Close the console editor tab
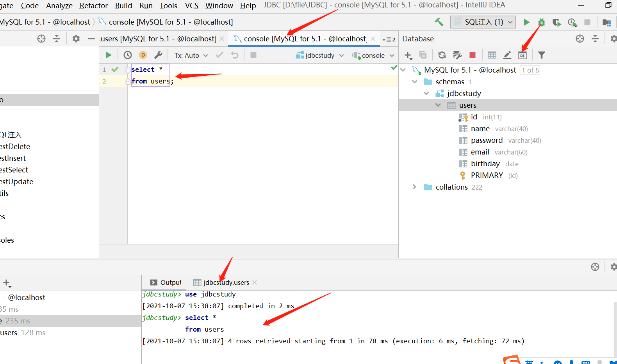The image size is (617, 364). pyautogui.click(x=373, y=39)
